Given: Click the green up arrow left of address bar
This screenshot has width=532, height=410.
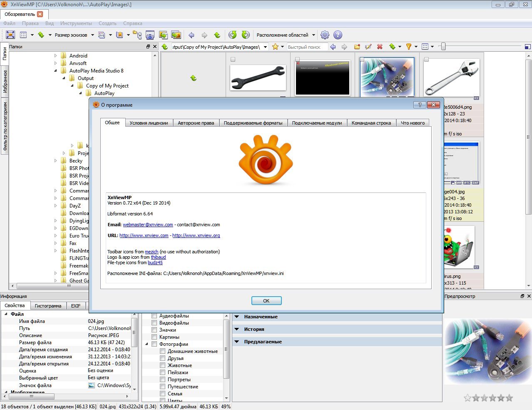Looking at the screenshot, I should 165,47.
